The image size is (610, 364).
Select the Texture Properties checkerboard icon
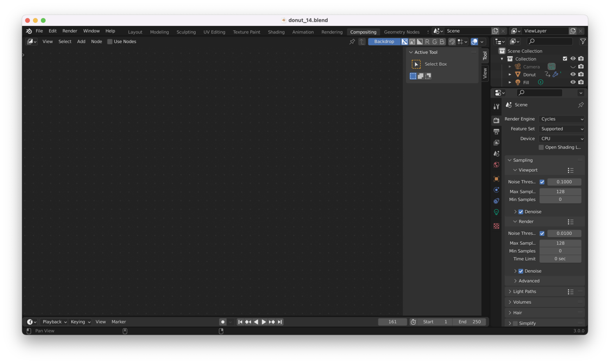[x=496, y=226]
